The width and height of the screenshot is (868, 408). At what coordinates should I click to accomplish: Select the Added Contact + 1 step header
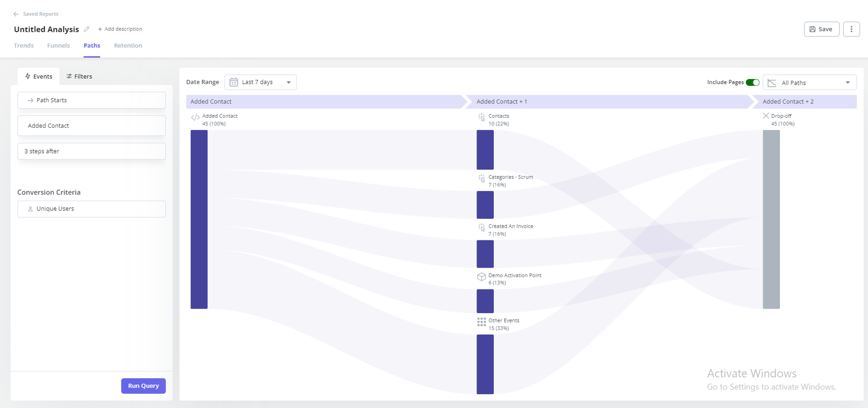[x=564, y=101]
